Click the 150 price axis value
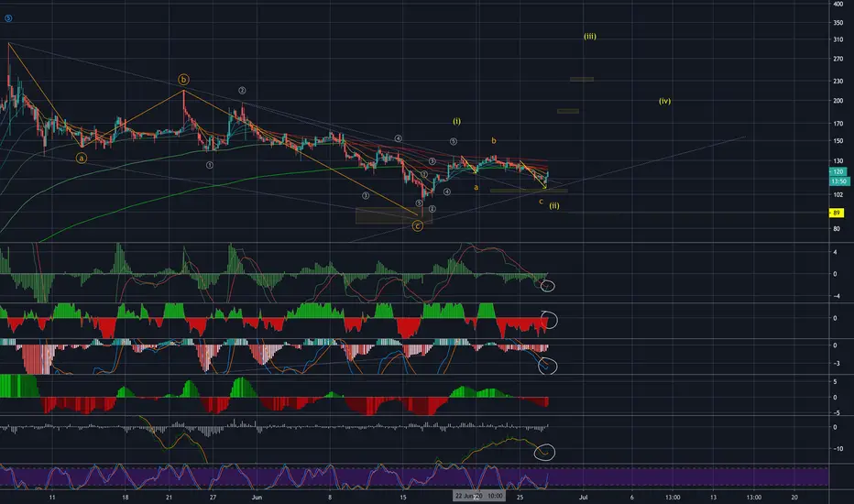 (838, 141)
